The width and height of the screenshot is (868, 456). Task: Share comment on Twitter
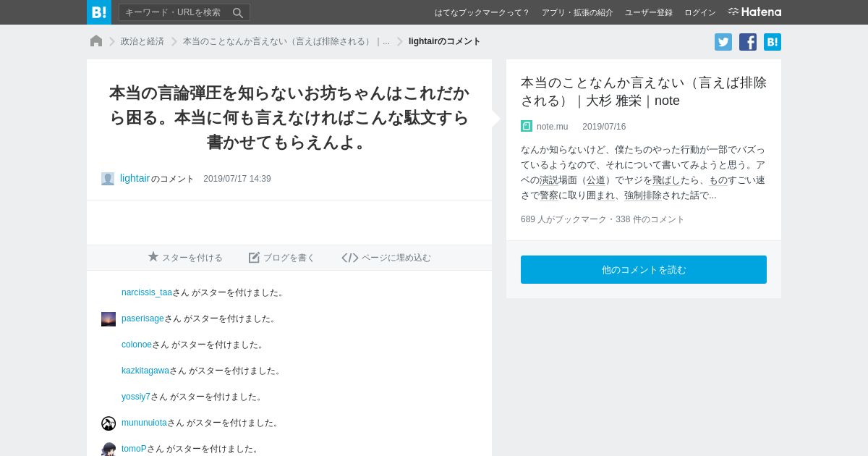[x=723, y=42]
